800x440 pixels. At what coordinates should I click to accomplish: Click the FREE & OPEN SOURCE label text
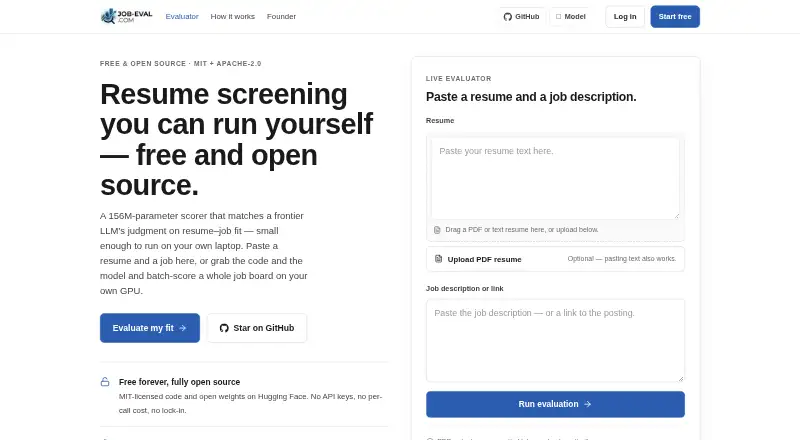[x=181, y=64]
